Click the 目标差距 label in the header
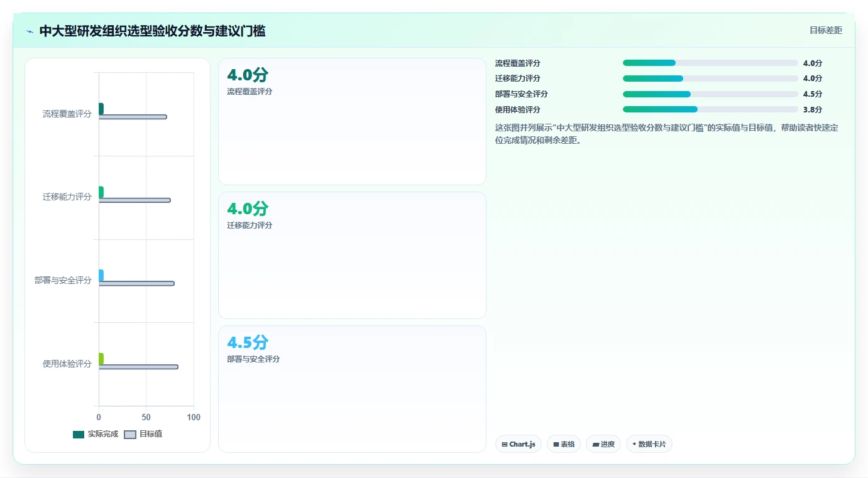The image size is (868, 478). (825, 30)
